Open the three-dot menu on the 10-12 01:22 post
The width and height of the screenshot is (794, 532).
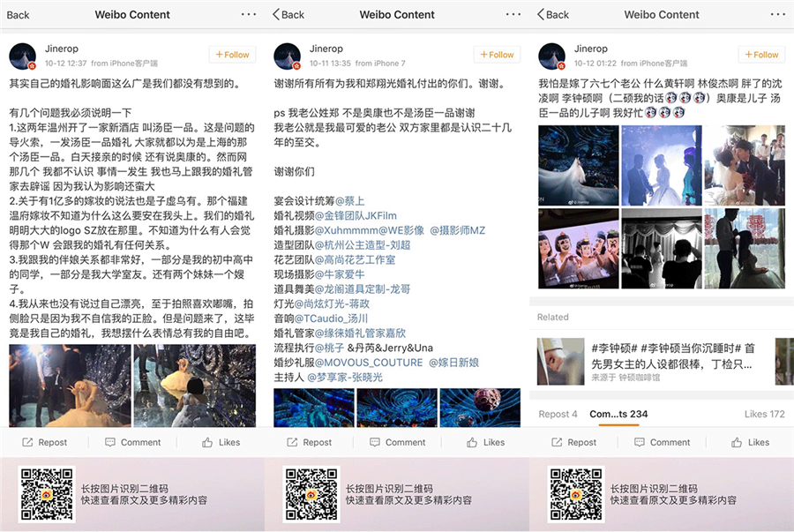click(x=777, y=14)
